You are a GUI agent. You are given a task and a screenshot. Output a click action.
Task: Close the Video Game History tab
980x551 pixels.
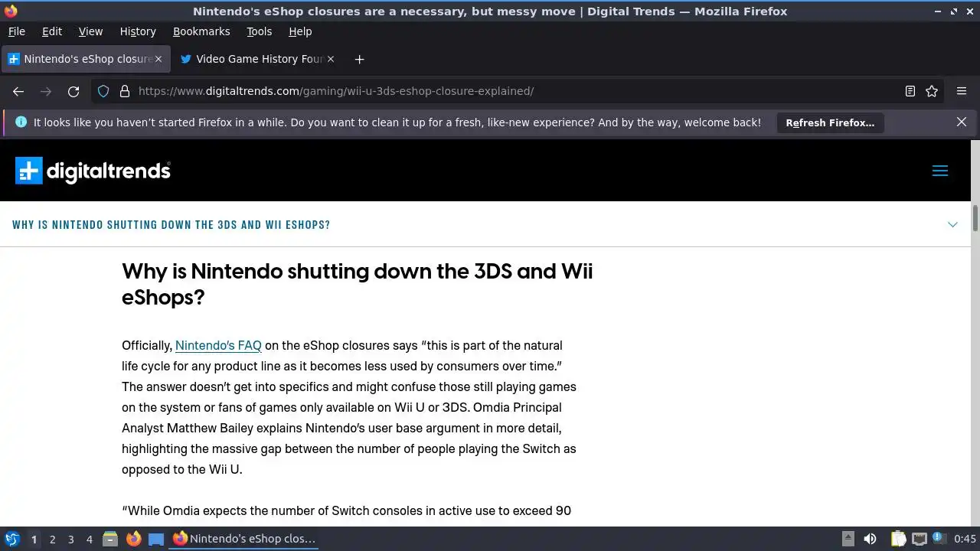click(x=331, y=59)
